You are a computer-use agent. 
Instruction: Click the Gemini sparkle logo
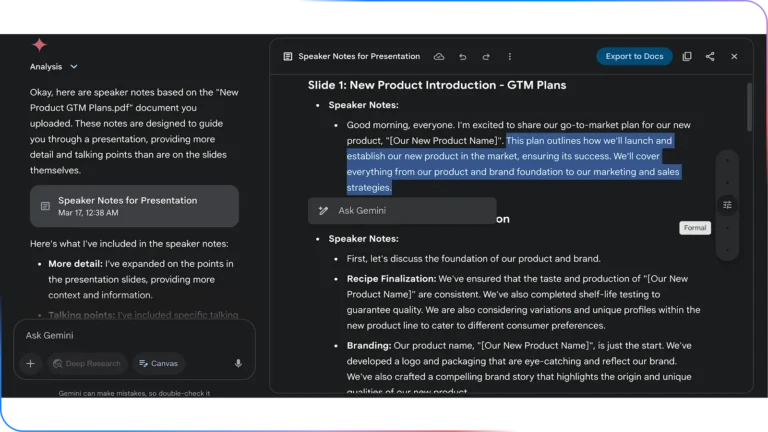click(39, 45)
